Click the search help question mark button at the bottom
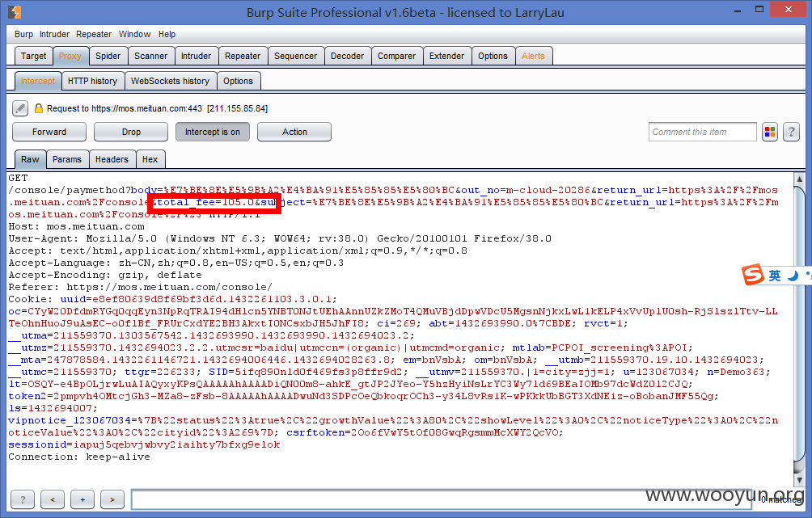This screenshot has width=812, height=518. 23,499
